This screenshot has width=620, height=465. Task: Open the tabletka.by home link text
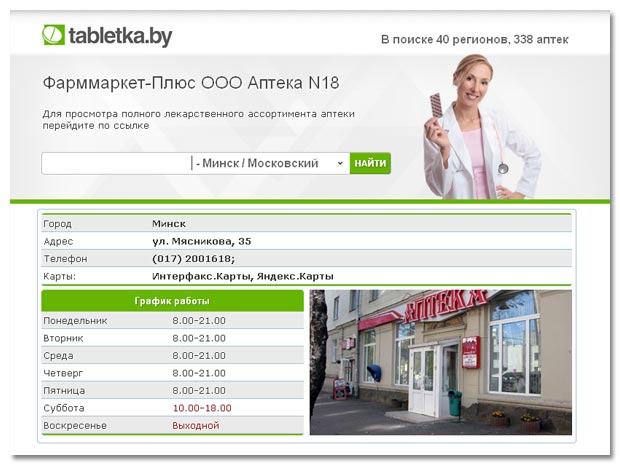point(120,36)
